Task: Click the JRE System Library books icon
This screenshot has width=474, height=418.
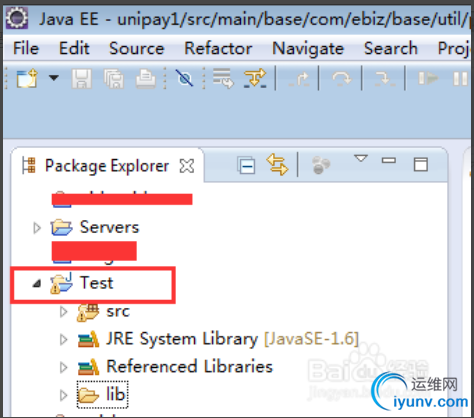Action: pyautogui.click(x=88, y=339)
